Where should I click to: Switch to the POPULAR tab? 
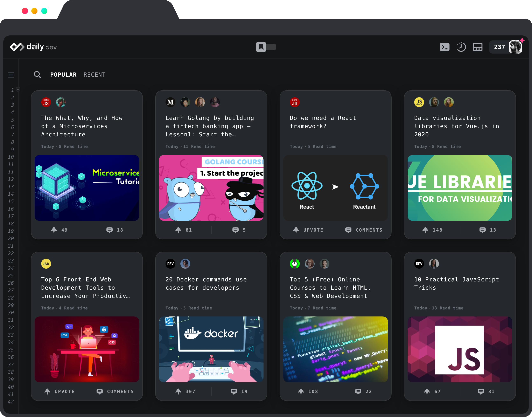click(63, 75)
